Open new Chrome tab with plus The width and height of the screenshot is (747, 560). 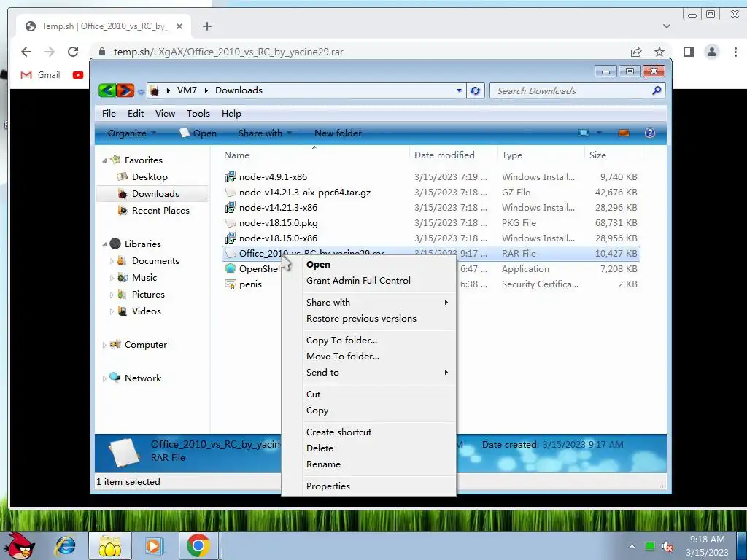pos(206,26)
